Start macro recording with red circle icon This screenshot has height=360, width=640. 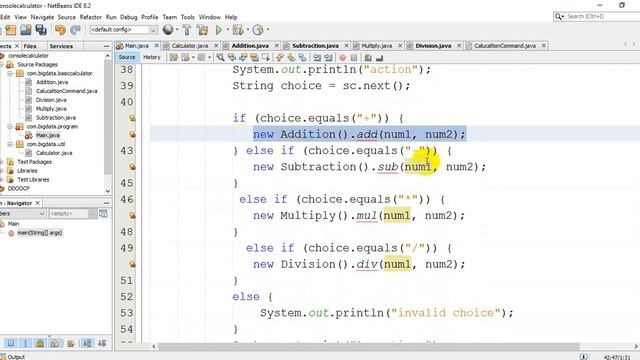click(342, 58)
